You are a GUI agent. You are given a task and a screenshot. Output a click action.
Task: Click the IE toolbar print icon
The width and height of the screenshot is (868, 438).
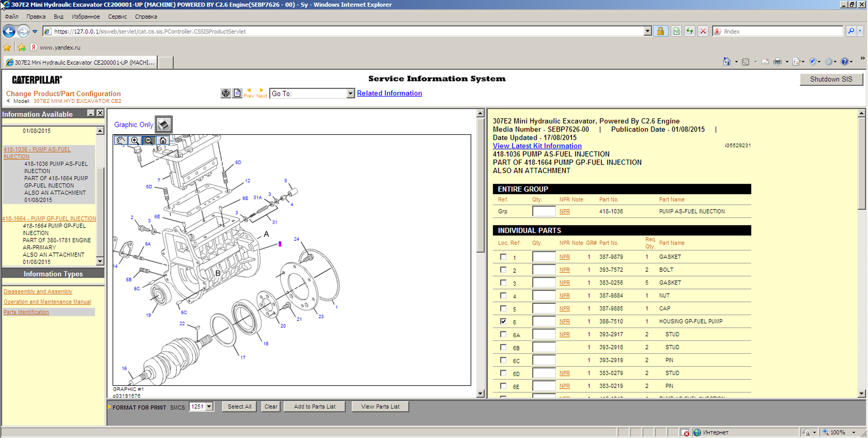coord(777,62)
